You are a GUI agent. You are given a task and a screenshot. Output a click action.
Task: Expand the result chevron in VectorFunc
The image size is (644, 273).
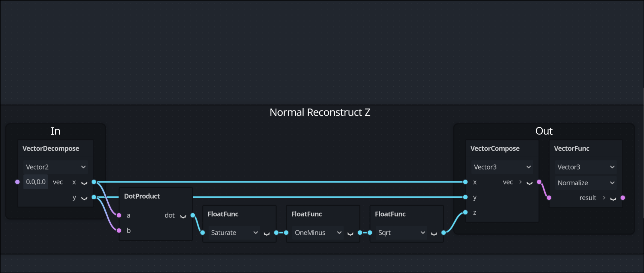[x=604, y=198]
